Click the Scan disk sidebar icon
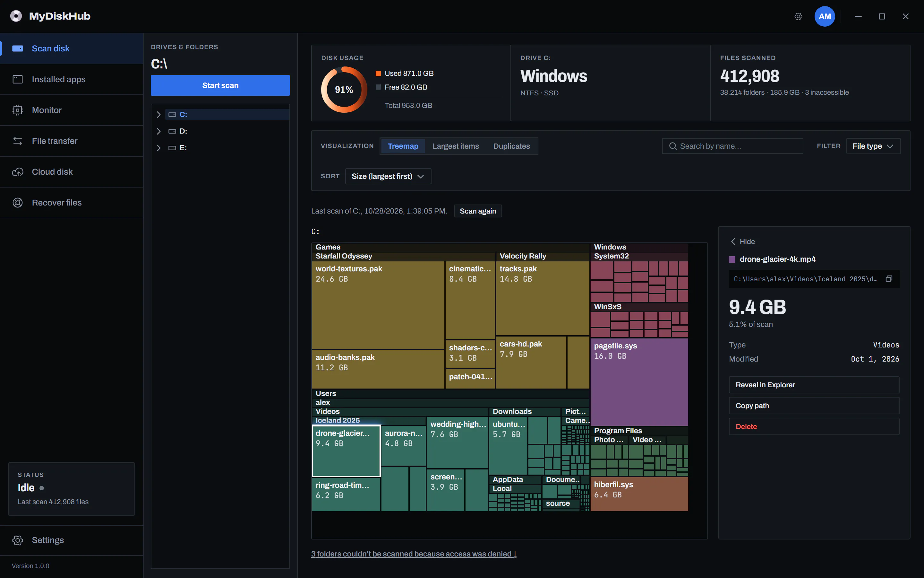Image resolution: width=924 pixels, height=578 pixels. tap(18, 48)
